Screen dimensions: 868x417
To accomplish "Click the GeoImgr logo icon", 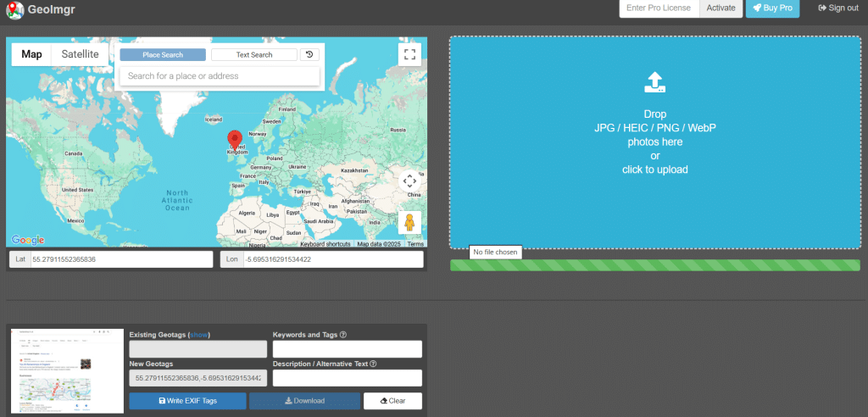I will [14, 9].
